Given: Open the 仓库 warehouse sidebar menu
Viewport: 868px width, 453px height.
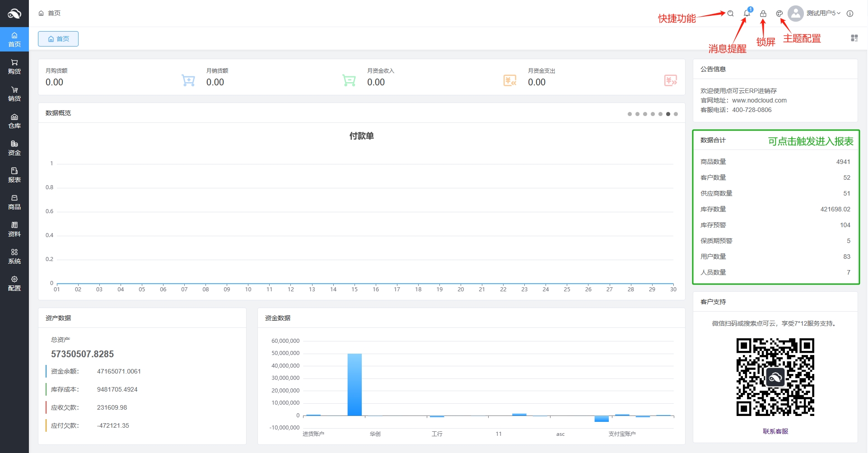Looking at the screenshot, I should tap(14, 121).
